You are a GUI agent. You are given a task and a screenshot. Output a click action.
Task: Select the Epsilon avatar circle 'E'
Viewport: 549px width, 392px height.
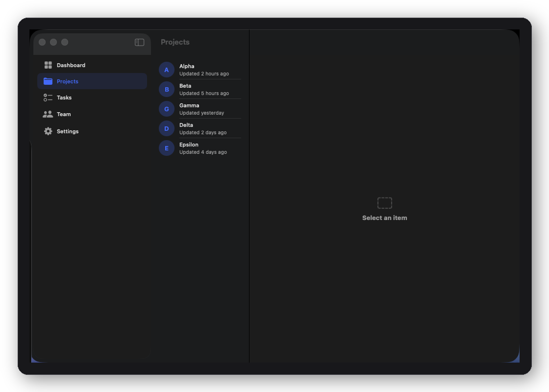(167, 148)
